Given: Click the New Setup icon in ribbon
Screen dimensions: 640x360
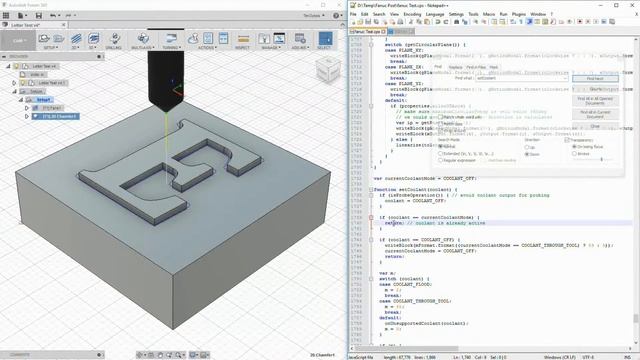Looking at the screenshot, I should (44, 38).
